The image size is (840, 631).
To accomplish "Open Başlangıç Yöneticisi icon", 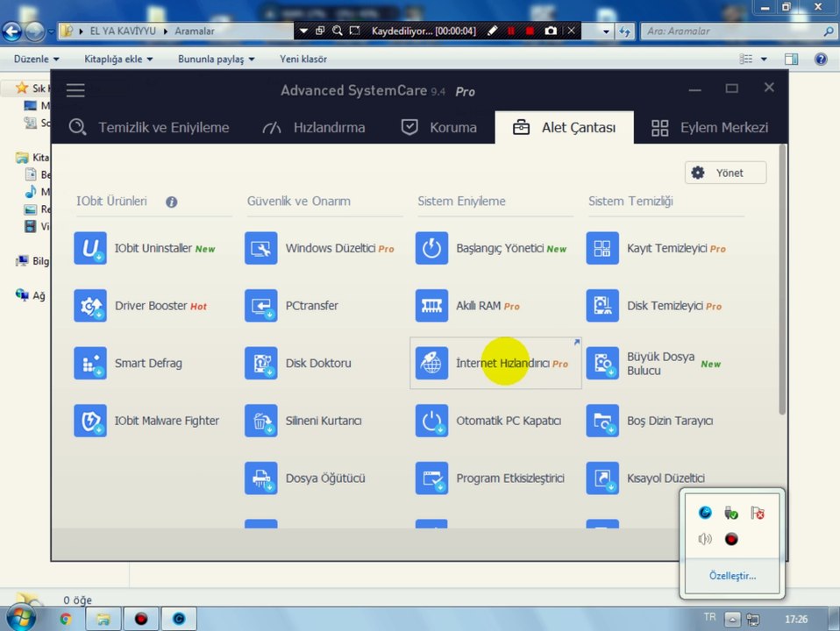I will (431, 248).
